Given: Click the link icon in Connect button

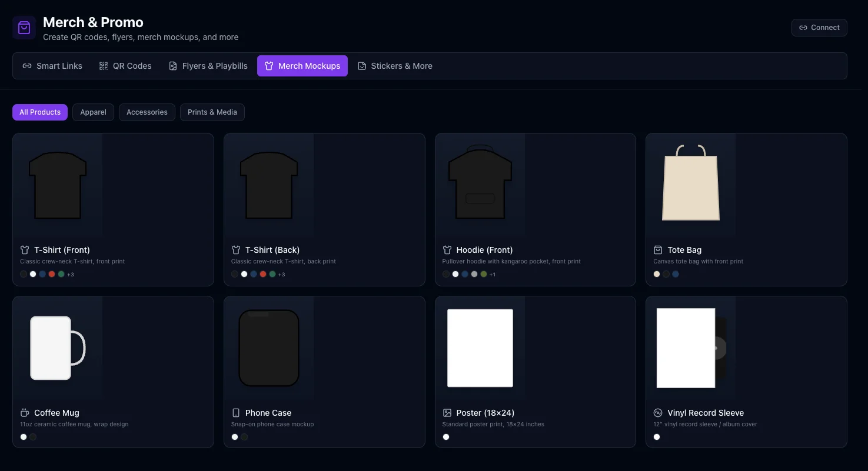Looking at the screenshot, I should 803,28.
